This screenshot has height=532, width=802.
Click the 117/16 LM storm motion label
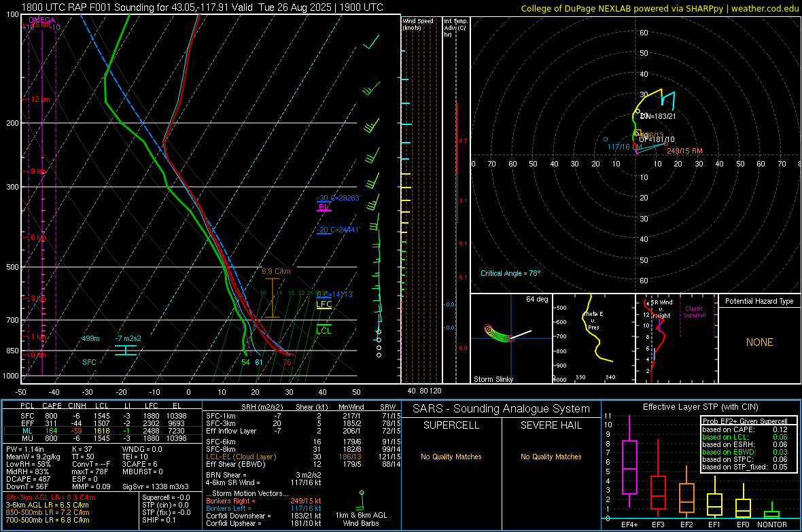(625, 147)
